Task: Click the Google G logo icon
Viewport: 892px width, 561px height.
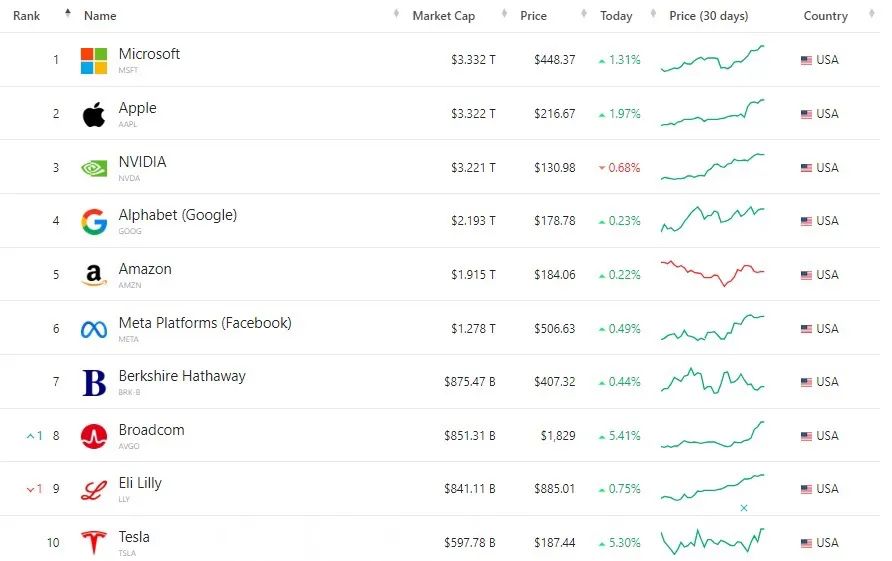Action: tap(94, 221)
